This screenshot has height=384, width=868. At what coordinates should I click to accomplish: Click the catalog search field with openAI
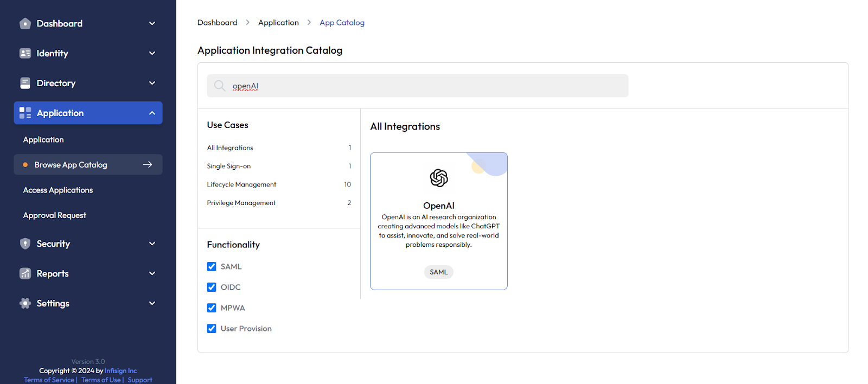(x=418, y=86)
